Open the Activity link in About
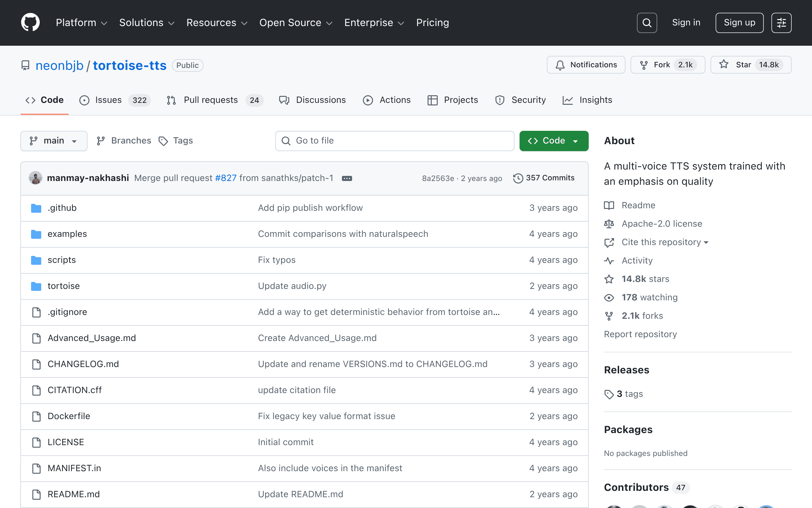This screenshot has width=812, height=508. click(x=628, y=261)
